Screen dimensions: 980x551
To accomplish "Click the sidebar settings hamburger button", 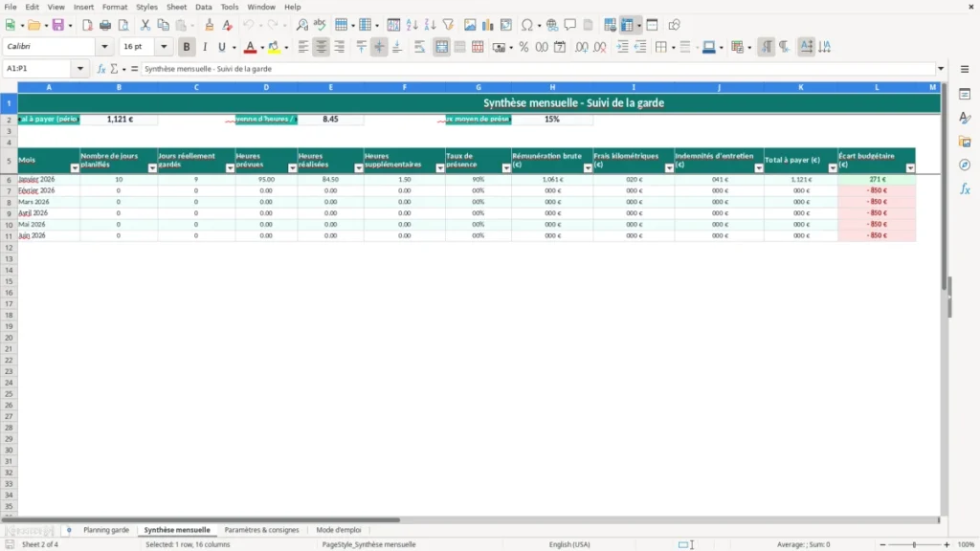I will point(965,69).
